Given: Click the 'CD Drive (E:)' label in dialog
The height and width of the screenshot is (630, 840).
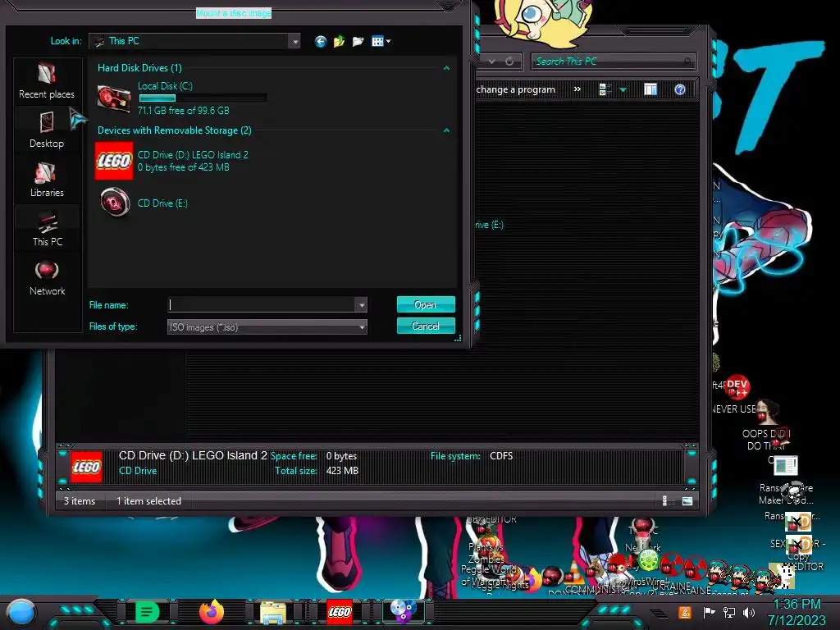Looking at the screenshot, I should pyautogui.click(x=162, y=203).
